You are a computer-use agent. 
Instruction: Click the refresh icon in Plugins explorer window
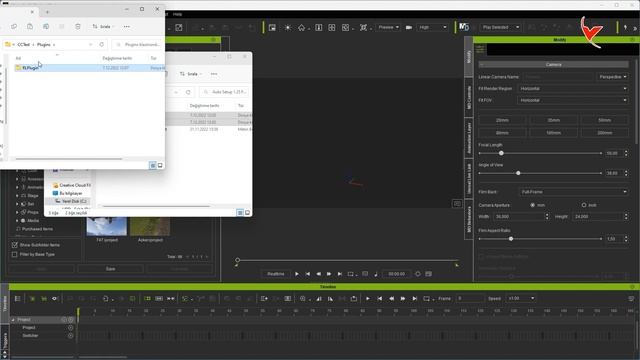click(102, 44)
